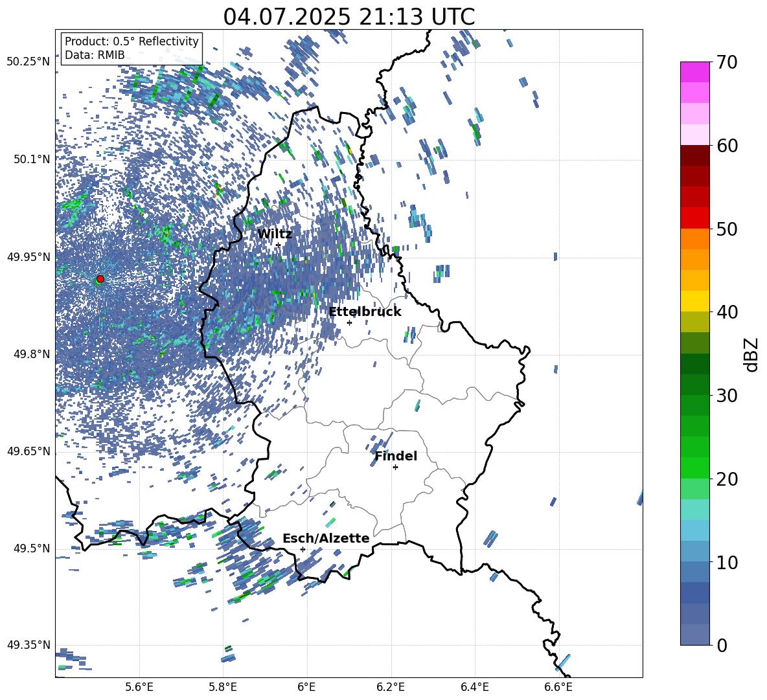Click the 49.5°N latitude label
Image resolution: width=767 pixels, height=700 pixels.
point(31,548)
